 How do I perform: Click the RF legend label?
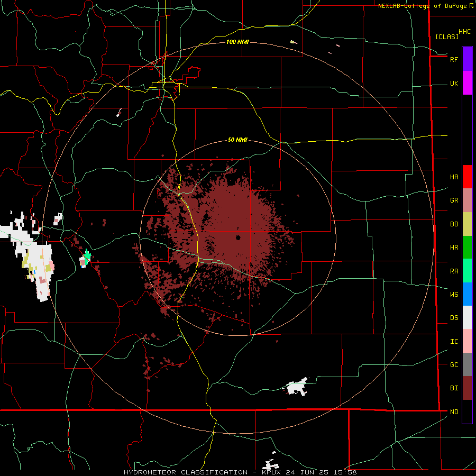(x=454, y=59)
